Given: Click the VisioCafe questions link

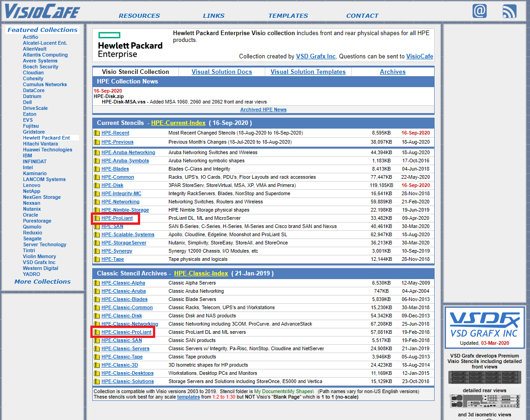Looking at the screenshot, I should 420,57.
